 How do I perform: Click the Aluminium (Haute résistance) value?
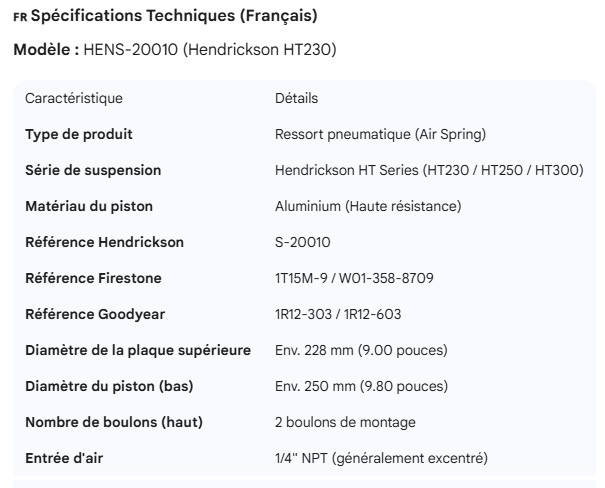click(x=367, y=206)
